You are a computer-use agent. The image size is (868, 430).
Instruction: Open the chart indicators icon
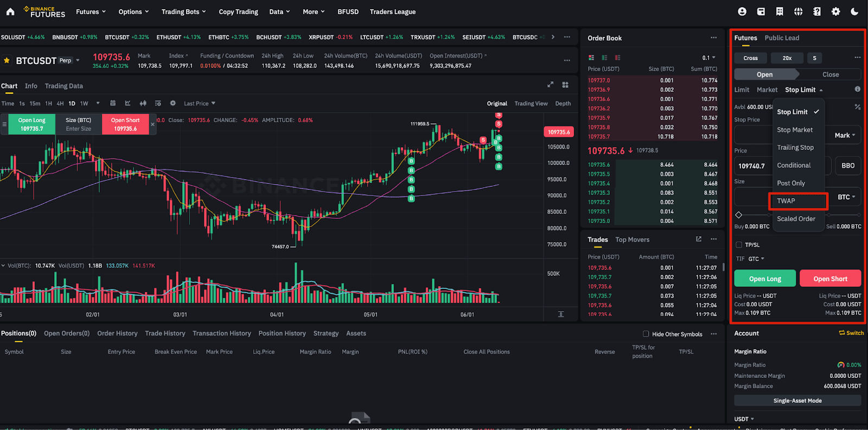click(x=128, y=103)
